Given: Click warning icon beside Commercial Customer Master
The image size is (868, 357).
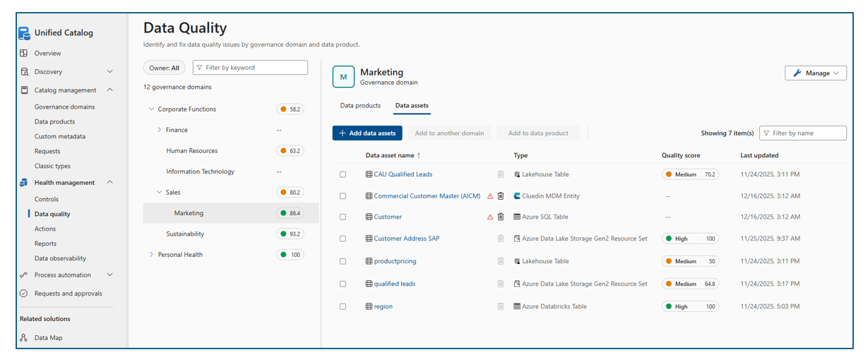Looking at the screenshot, I should (x=490, y=196).
